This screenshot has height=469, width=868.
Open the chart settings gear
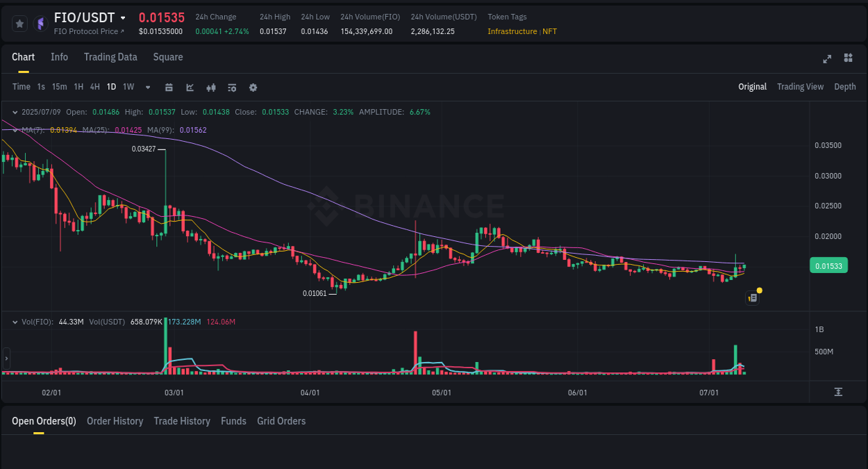[x=253, y=87]
